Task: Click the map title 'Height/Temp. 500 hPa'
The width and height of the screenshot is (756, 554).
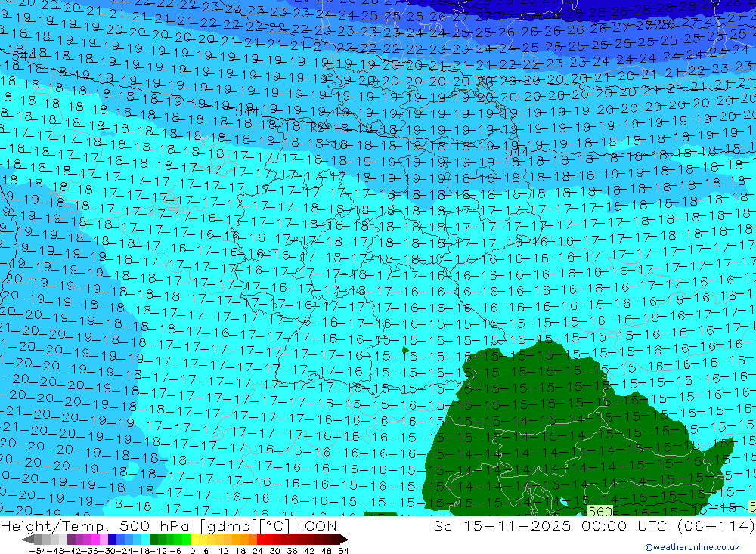Action: click(x=95, y=525)
